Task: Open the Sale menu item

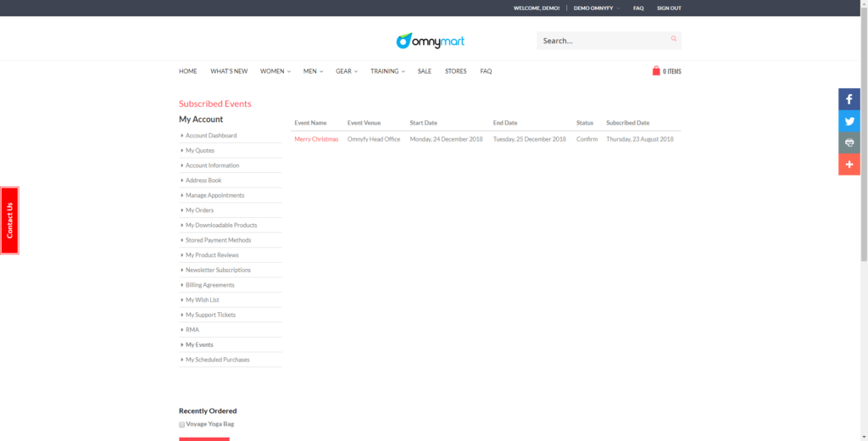Action: click(x=424, y=71)
